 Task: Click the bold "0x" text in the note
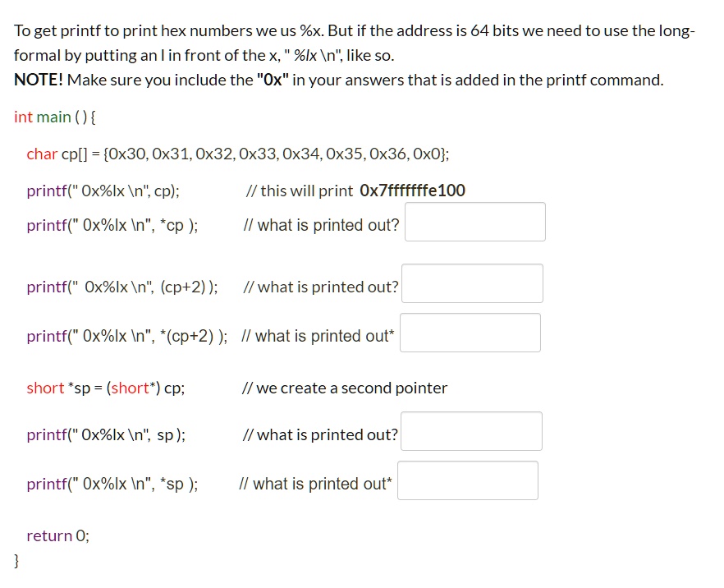click(x=270, y=80)
